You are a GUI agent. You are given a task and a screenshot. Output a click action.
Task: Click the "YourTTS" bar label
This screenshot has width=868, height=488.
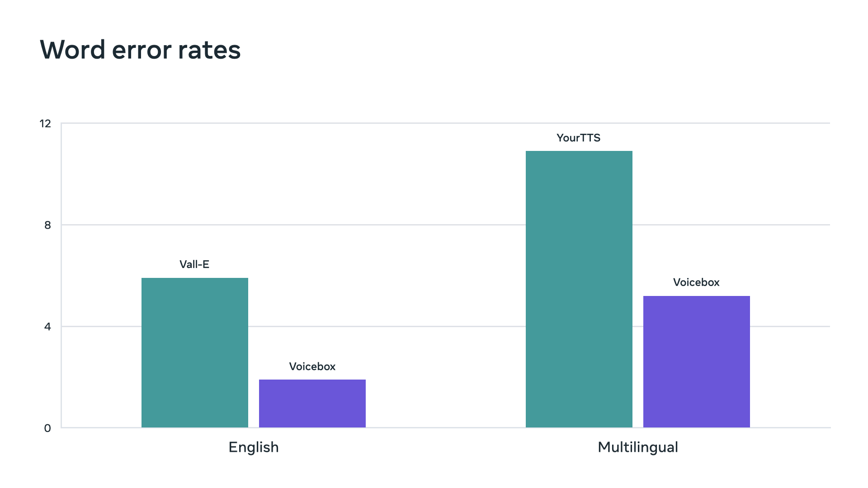(578, 138)
